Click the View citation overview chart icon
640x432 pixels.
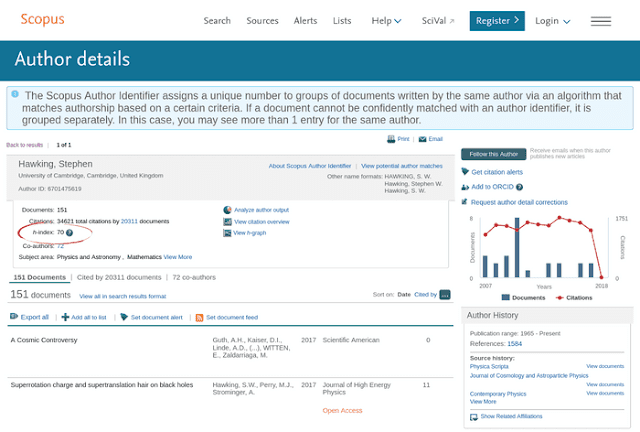[227, 222]
